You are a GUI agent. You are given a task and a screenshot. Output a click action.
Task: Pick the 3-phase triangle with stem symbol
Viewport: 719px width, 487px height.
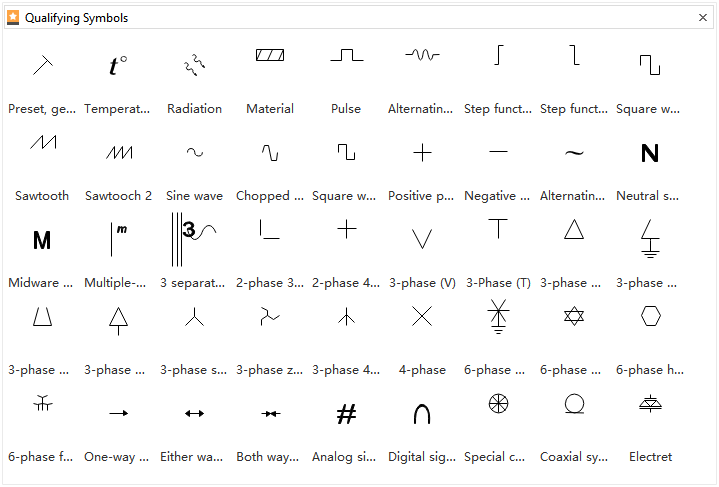[x=118, y=321]
